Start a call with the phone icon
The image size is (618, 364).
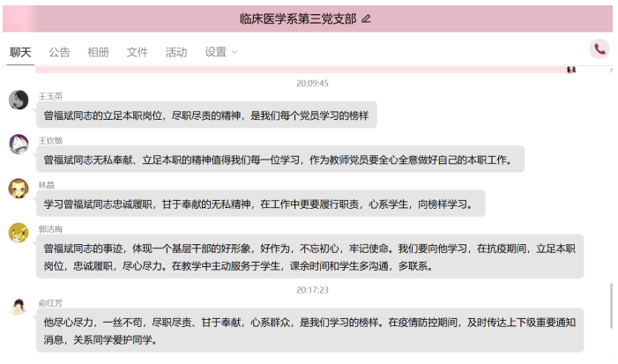(x=599, y=49)
